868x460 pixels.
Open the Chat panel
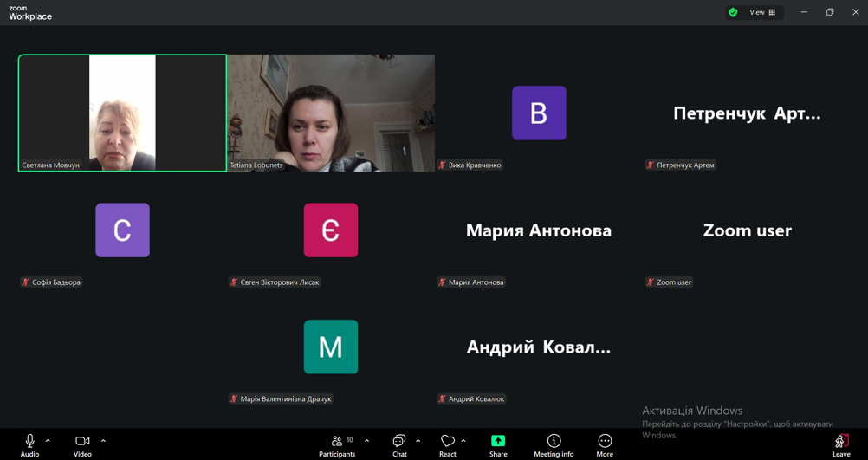[399, 445]
